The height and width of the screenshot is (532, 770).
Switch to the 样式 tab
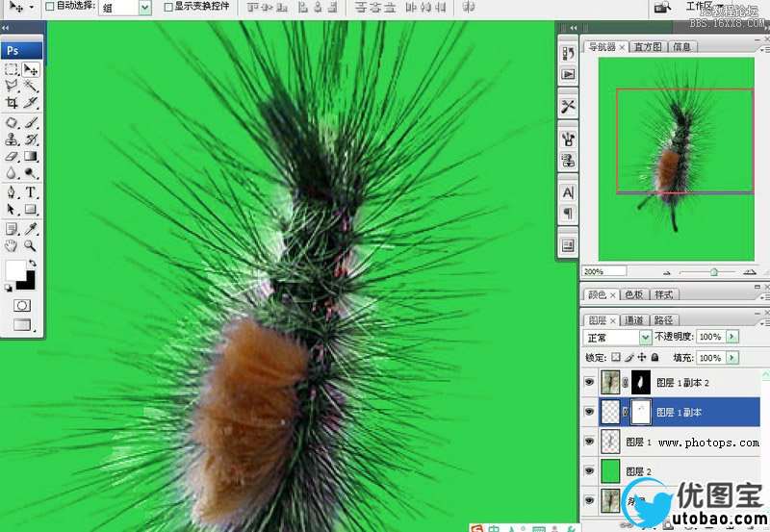663,294
